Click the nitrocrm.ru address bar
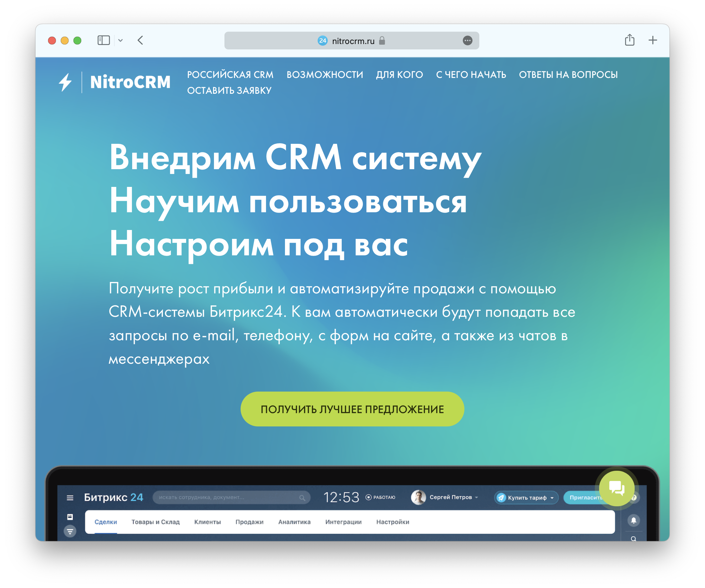 [x=352, y=41]
